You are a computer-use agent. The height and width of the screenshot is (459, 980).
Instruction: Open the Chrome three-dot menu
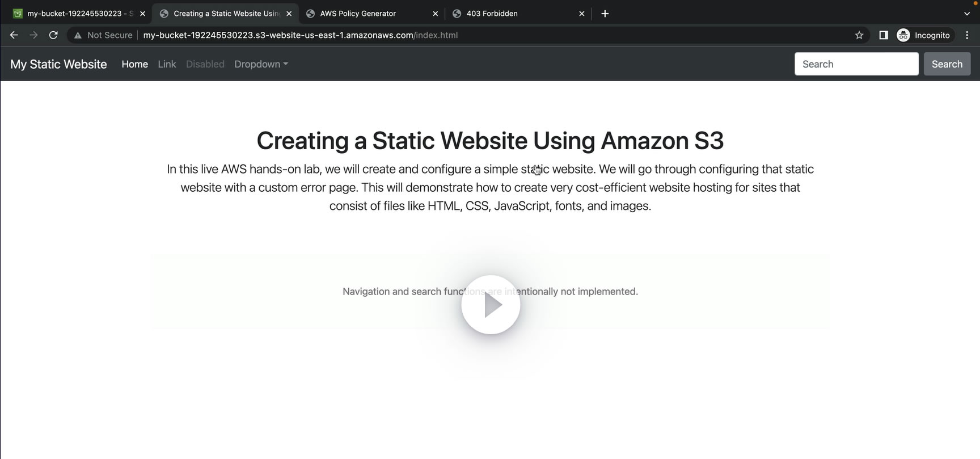point(967,35)
